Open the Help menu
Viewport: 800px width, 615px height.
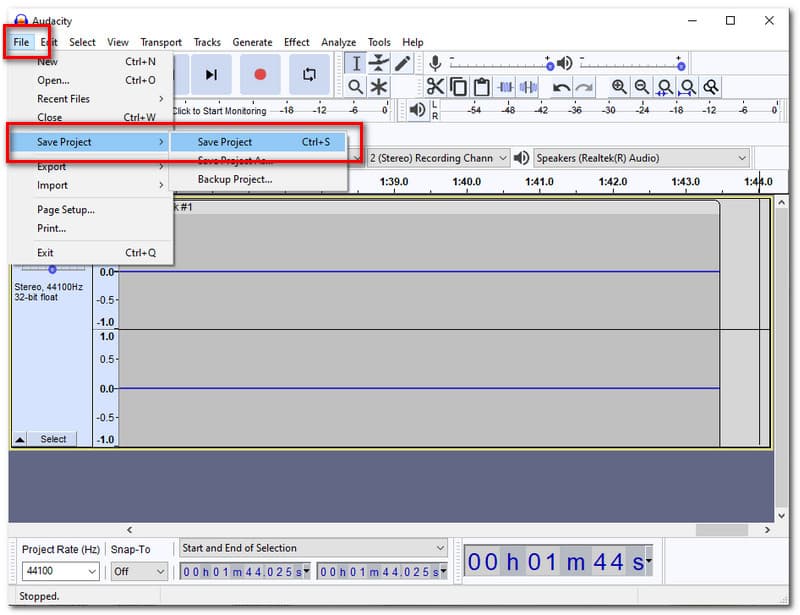(413, 42)
